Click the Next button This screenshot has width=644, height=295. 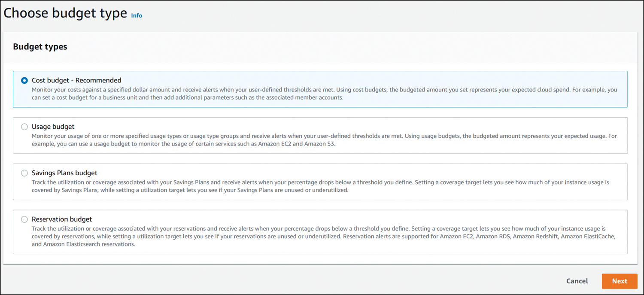coord(620,281)
